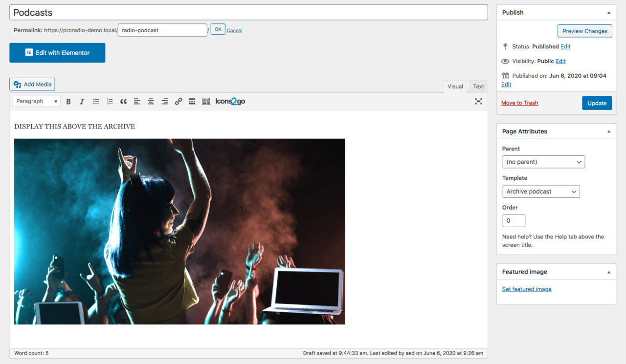
Task: Click Set featured image link
Action: 527,289
